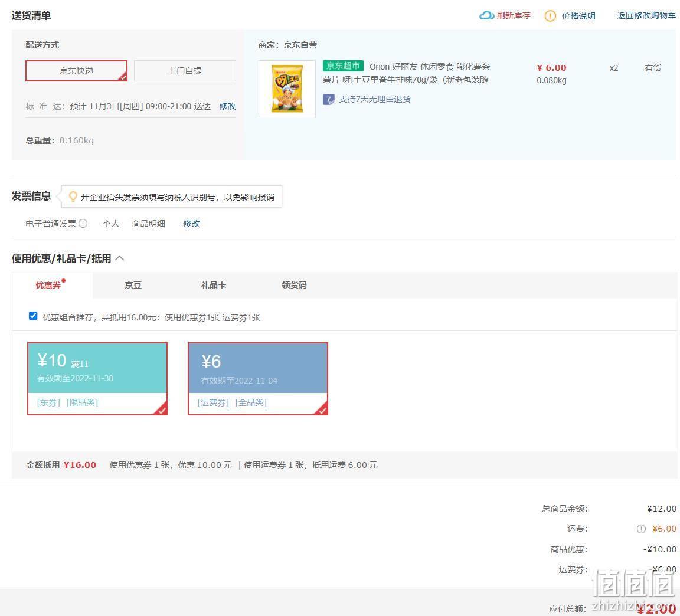Uncheck the 优惠组合推荐 checkbox
The height and width of the screenshot is (616, 680).
click(x=33, y=316)
